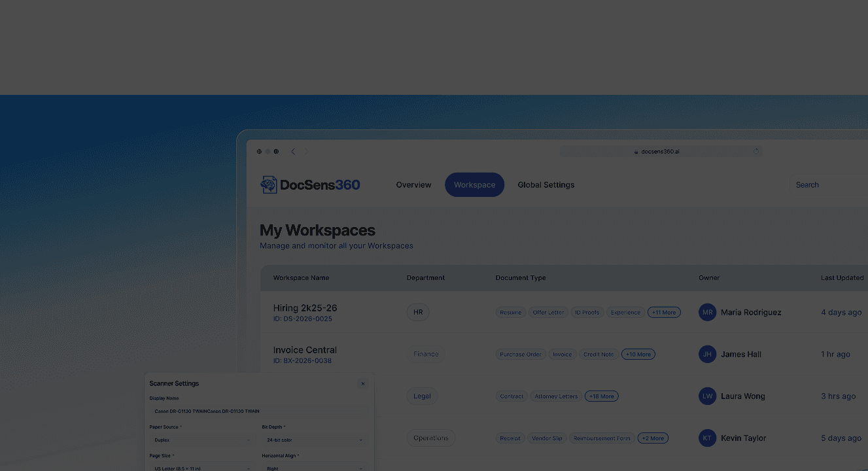868x471 pixels.
Task: Click the Resume document type tag
Action: click(x=511, y=313)
